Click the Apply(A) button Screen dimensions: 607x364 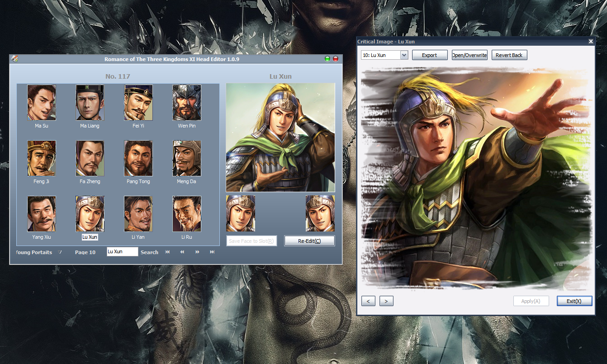tap(531, 301)
